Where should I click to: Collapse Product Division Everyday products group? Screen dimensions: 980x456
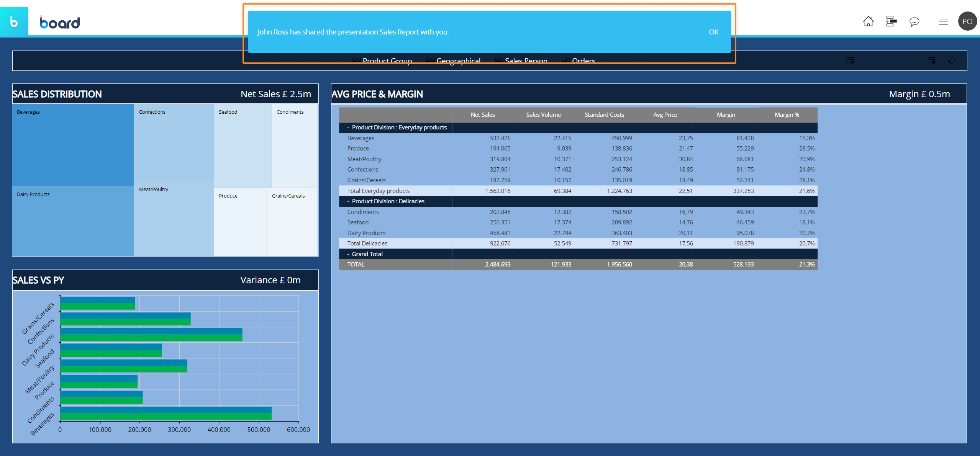[348, 127]
